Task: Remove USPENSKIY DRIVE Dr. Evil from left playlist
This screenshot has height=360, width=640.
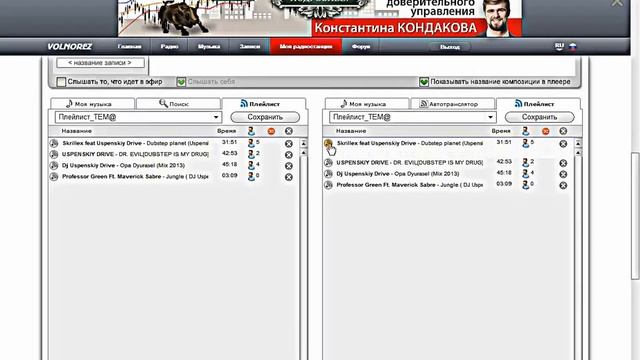Action: pyautogui.click(x=289, y=155)
